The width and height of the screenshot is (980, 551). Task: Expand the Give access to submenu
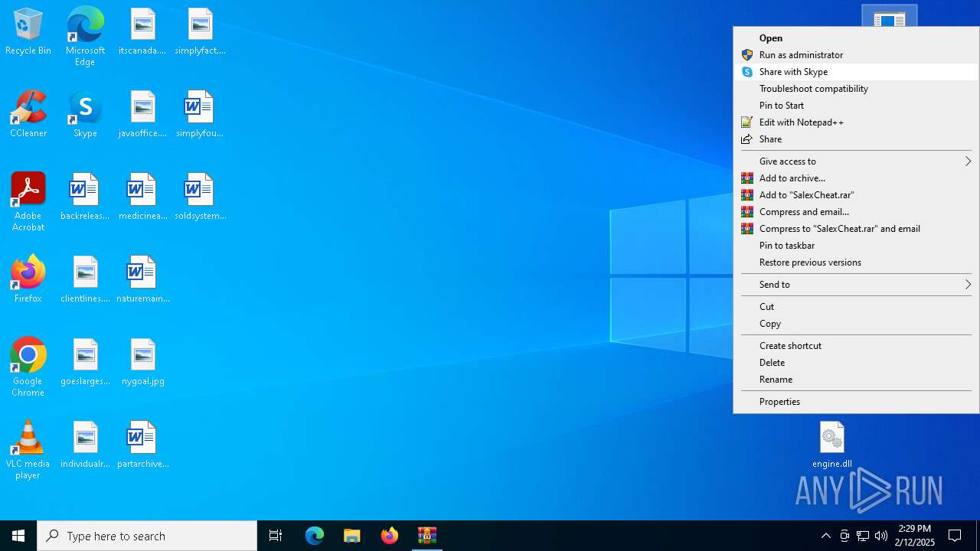856,161
